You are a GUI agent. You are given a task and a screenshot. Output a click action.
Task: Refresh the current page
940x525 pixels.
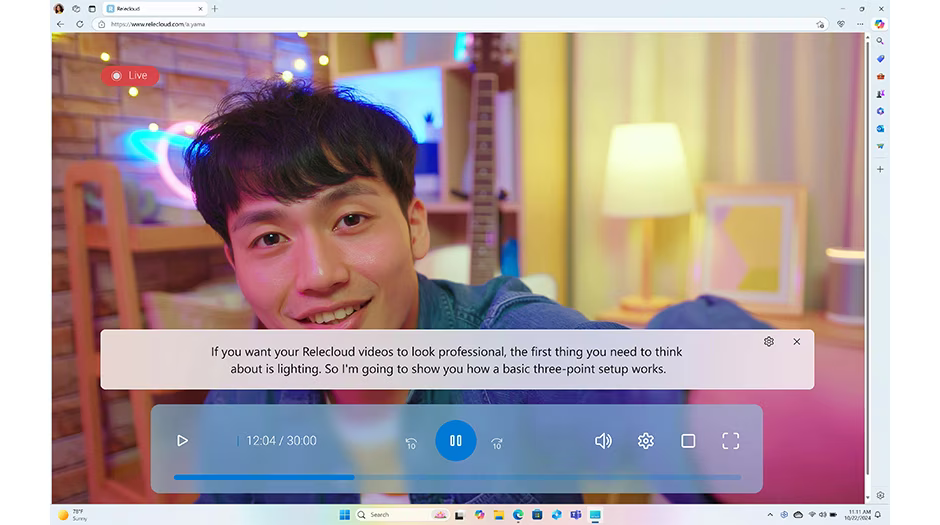[x=79, y=24]
